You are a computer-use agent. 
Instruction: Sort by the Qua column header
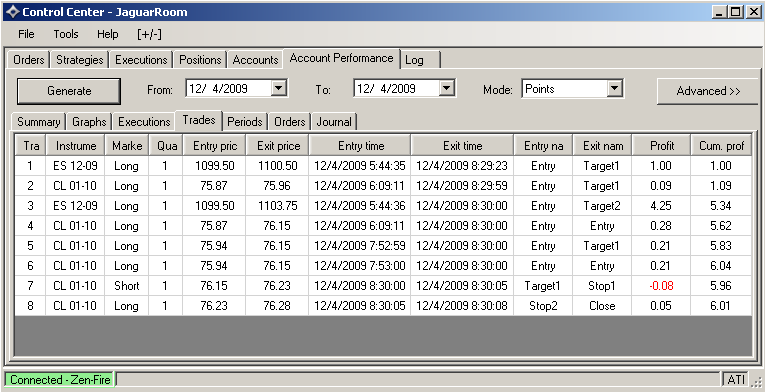[x=166, y=145]
